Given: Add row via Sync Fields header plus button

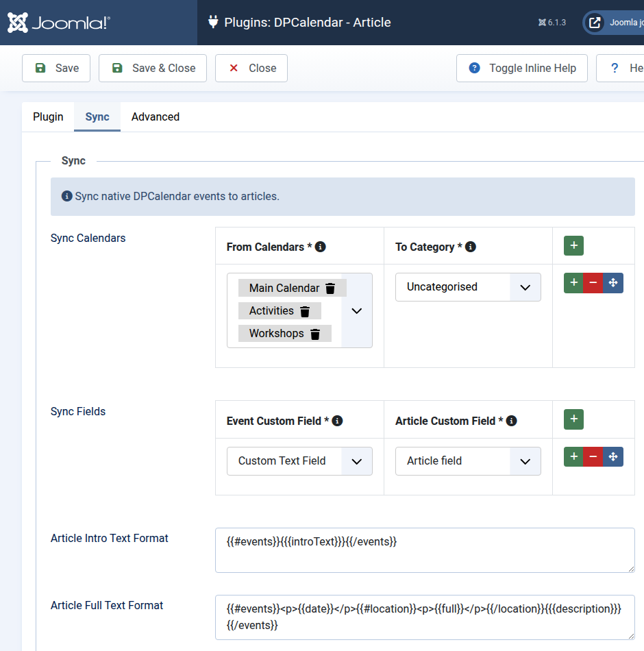Looking at the screenshot, I should [x=574, y=419].
